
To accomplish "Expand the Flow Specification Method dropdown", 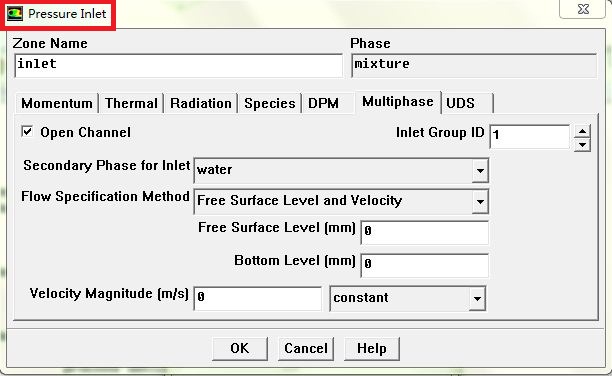I will (x=480, y=201).
